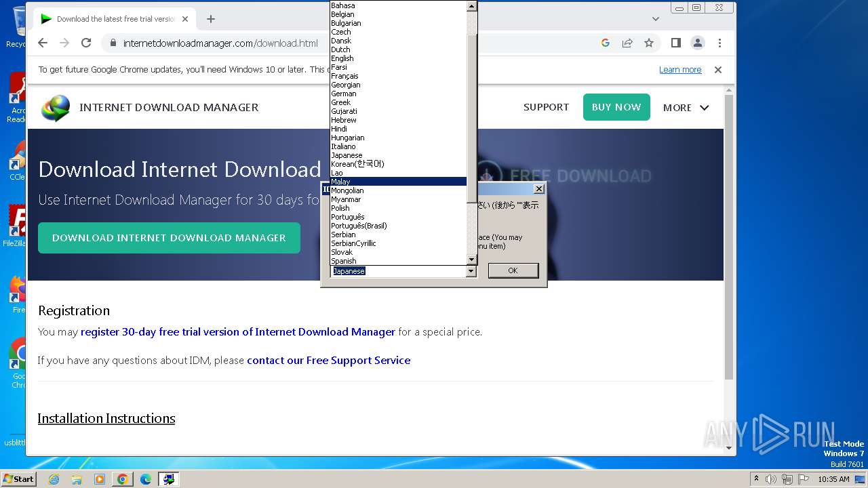
Task: Pick Hungarian in the list
Action: [399, 138]
